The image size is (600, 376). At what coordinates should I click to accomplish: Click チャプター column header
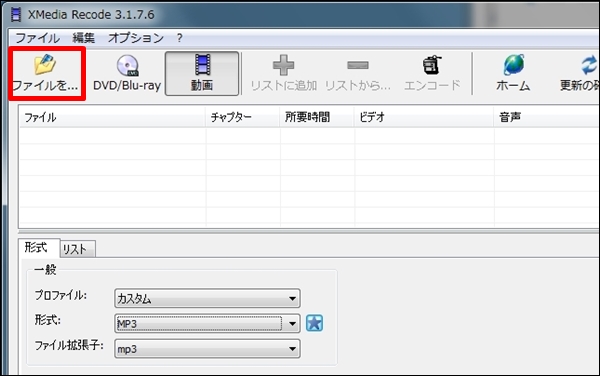(243, 117)
